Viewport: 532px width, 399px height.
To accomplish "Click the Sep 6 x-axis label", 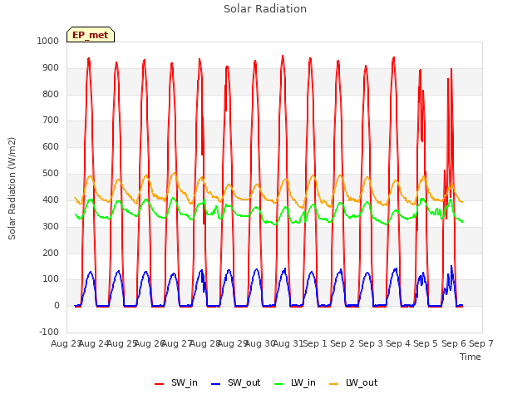I will click(454, 343).
